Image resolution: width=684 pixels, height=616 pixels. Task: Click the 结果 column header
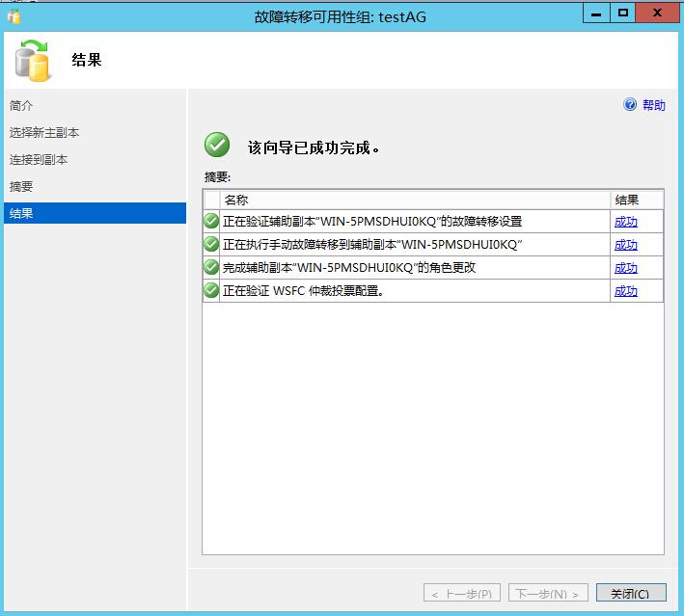coord(637,201)
